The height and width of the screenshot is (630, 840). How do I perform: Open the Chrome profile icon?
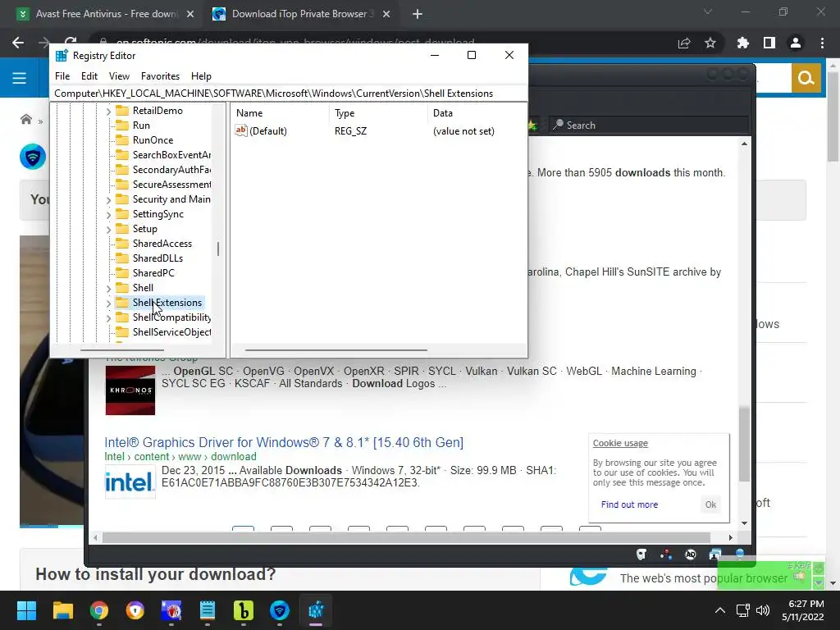click(796, 43)
